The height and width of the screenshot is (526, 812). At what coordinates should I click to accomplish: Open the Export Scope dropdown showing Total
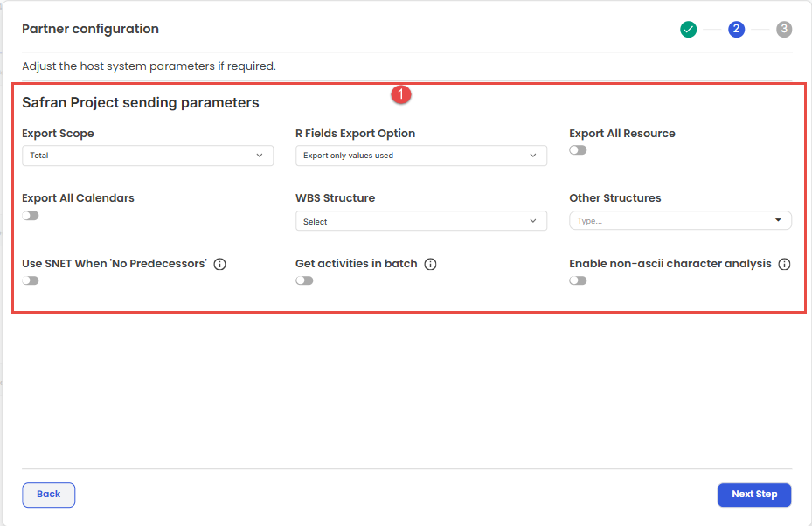point(148,156)
